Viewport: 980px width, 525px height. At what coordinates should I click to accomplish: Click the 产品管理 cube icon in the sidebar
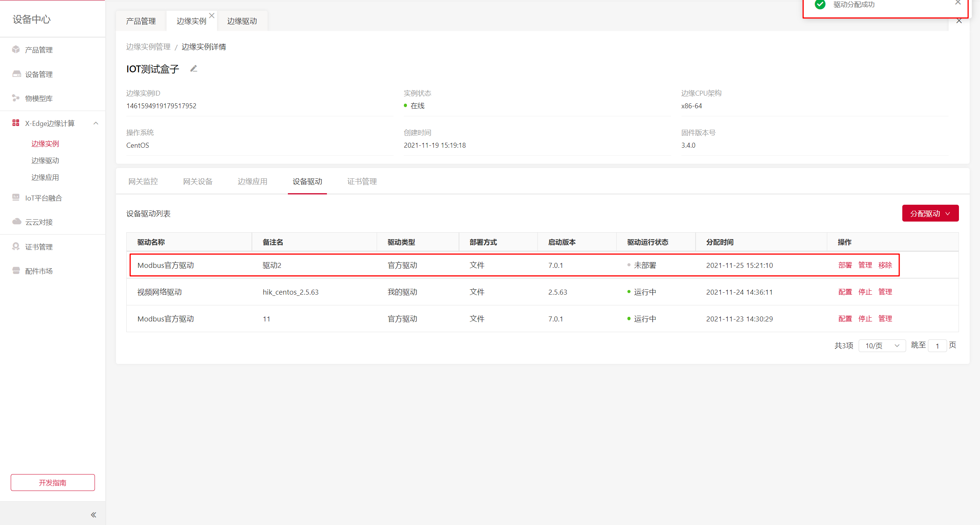click(x=16, y=49)
